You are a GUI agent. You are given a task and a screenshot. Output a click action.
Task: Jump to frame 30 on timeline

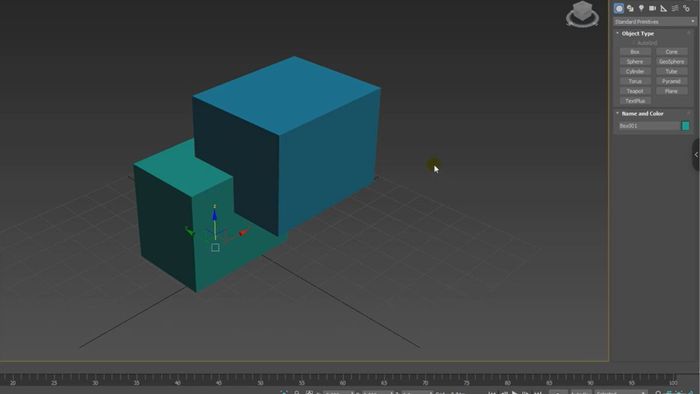click(95, 382)
